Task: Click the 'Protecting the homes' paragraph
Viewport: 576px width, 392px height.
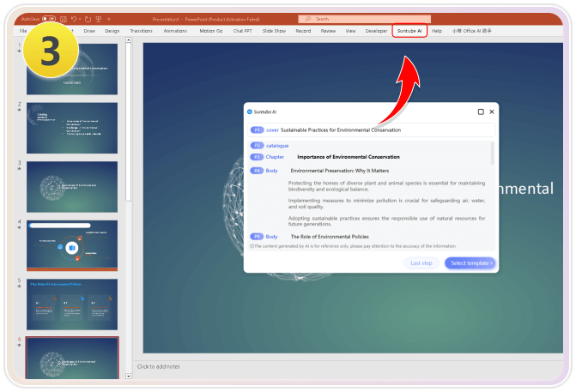Action: [386, 186]
